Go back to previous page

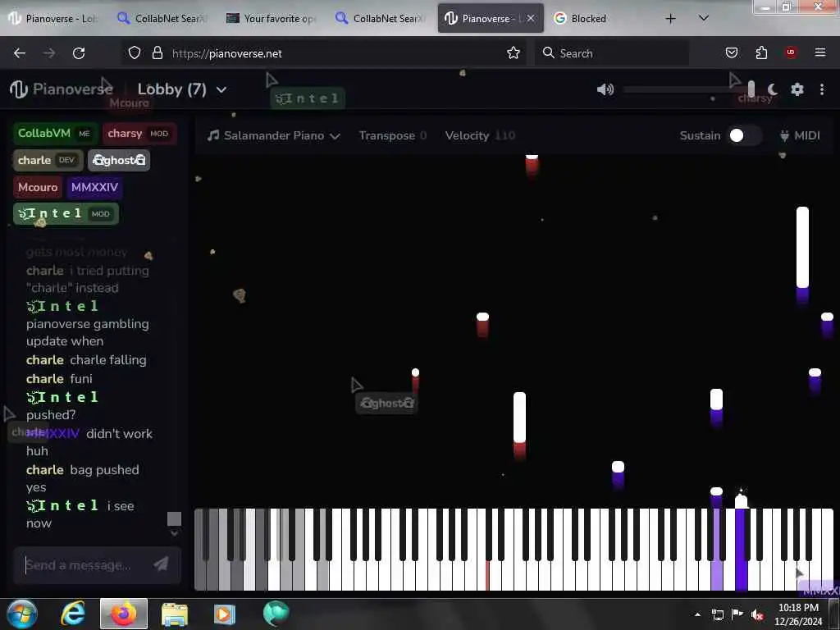[20, 53]
